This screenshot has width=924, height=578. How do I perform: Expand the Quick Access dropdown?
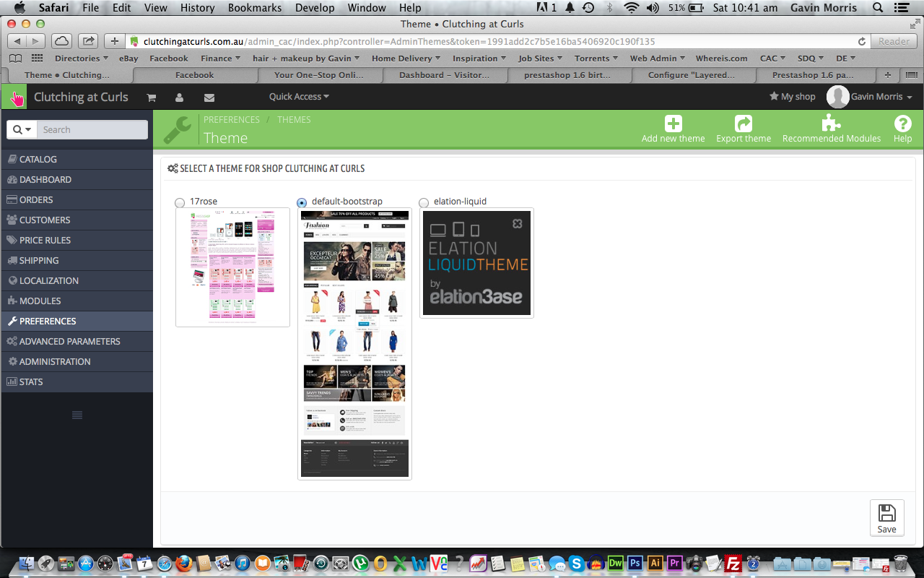(x=299, y=97)
